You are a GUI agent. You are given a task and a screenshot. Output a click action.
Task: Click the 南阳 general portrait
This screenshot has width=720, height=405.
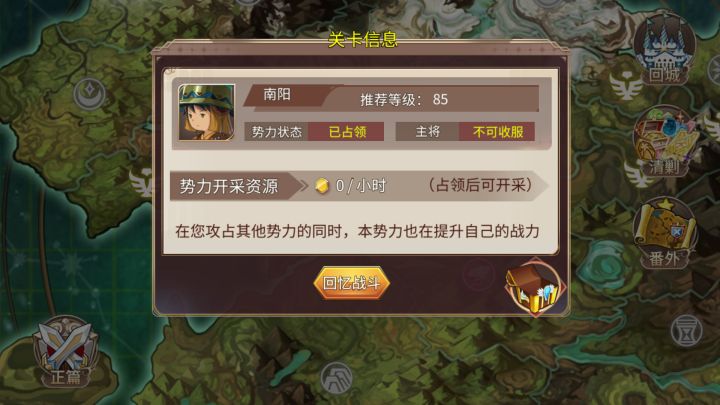[206, 112]
